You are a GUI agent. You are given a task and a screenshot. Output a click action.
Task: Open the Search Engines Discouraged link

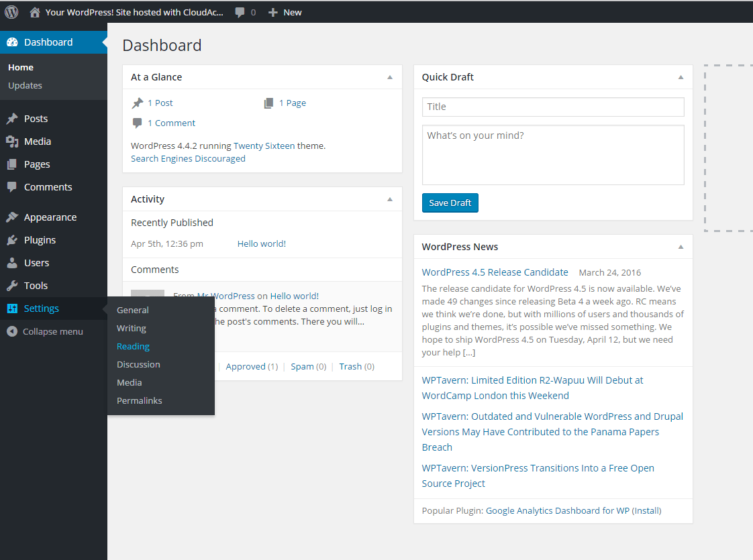click(188, 159)
